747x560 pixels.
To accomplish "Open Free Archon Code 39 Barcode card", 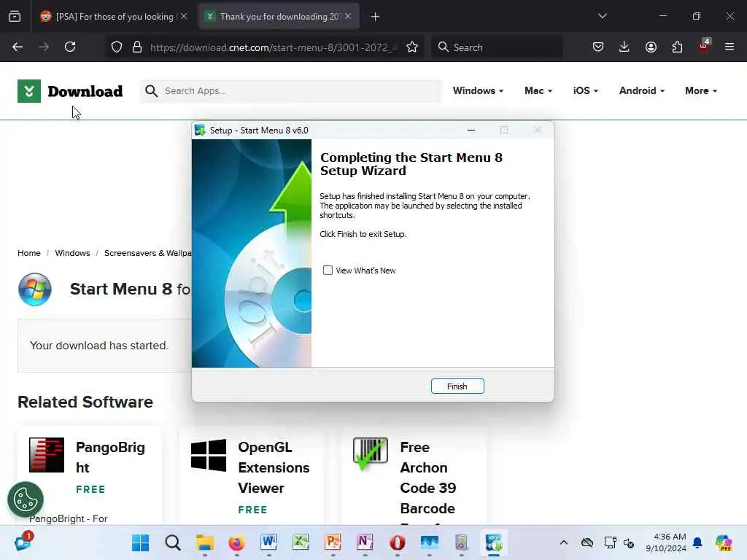I will [414, 476].
